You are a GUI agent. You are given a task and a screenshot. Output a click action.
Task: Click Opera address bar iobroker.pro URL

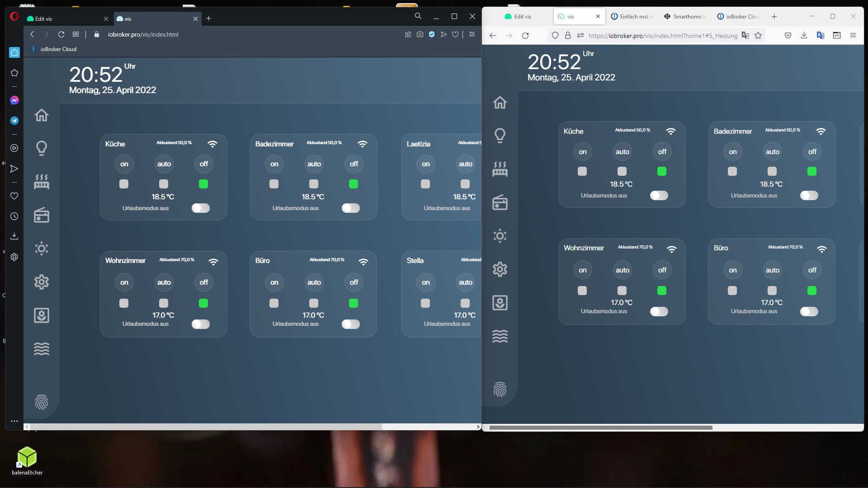pyautogui.click(x=143, y=34)
